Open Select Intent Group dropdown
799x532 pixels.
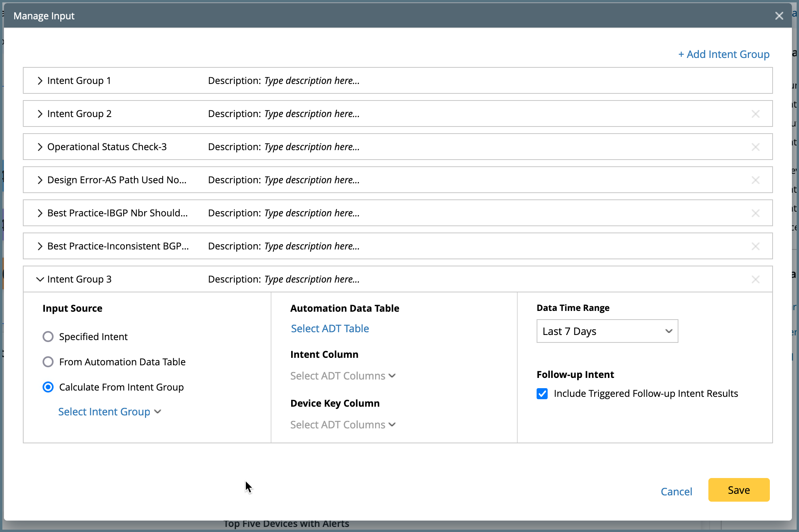pyautogui.click(x=110, y=412)
